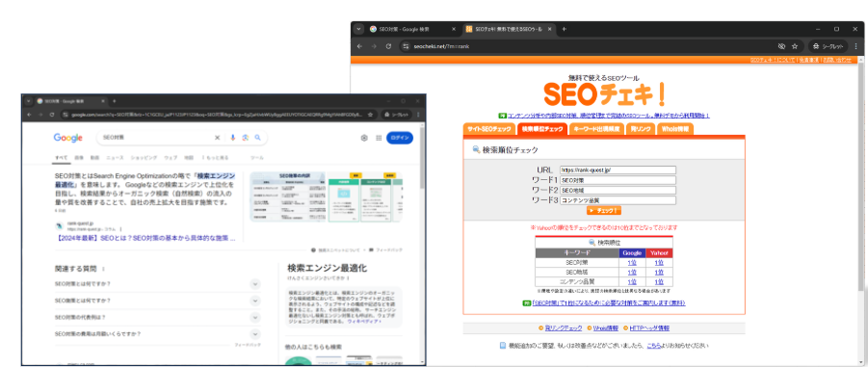Image resolution: width=868 pixels, height=367 pixels.
Task: Click the magnifier search icon in Google search box
Action: click(257, 138)
